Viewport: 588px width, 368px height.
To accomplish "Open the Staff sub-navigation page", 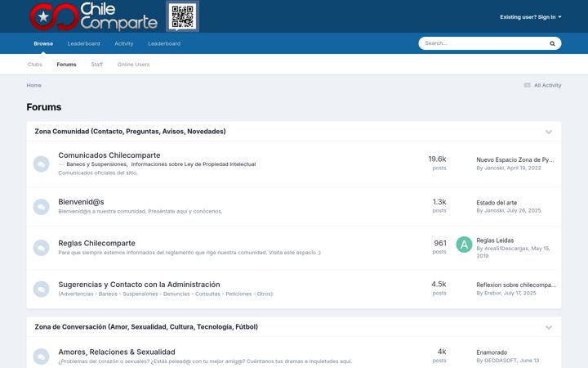I will coord(96,65).
